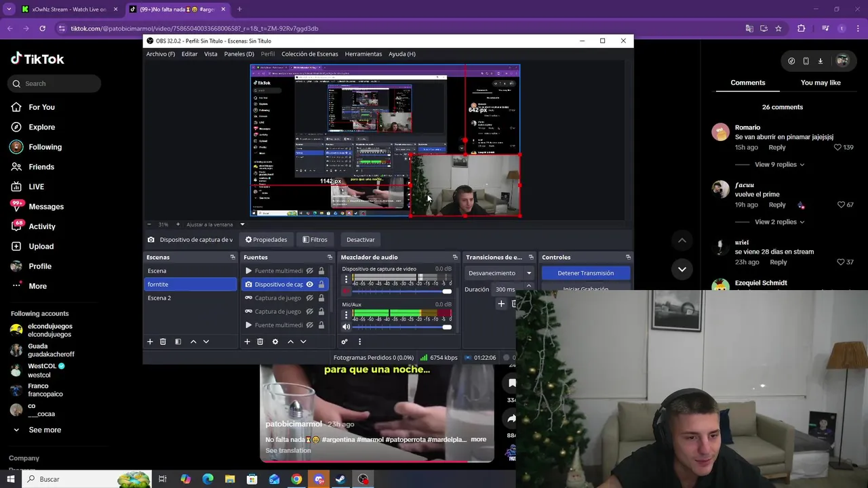The height and width of the screenshot is (488, 868).
Task: Undock the Controles panel
Action: coord(628,258)
